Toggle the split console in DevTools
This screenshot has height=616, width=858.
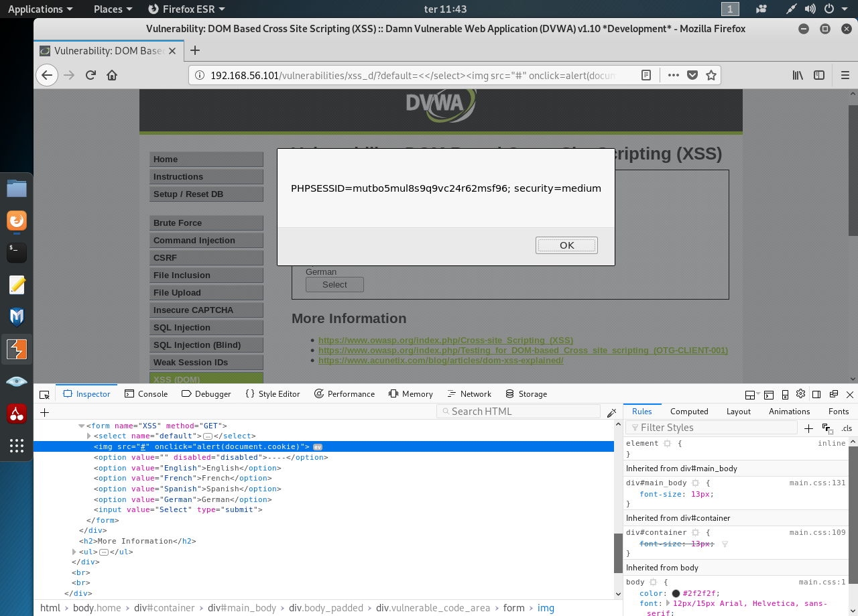click(769, 394)
